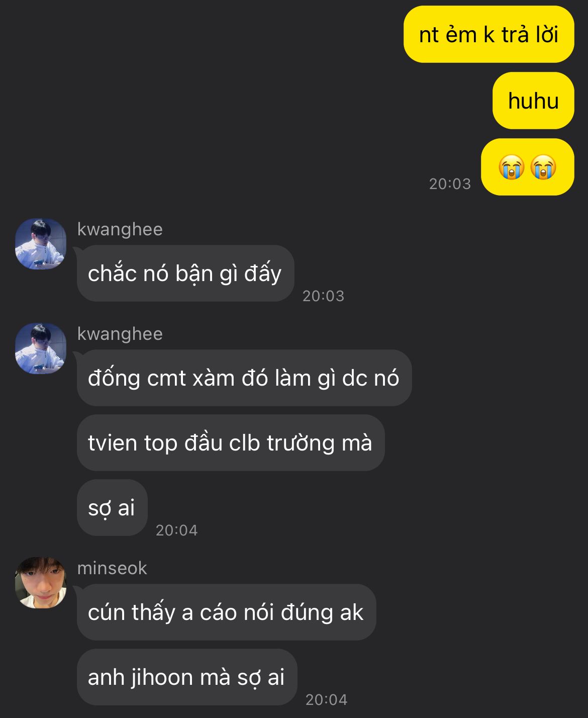The height and width of the screenshot is (718, 588).
Task: Tap the kwanghee name above 'đống cmt' message
Action: coord(120,334)
